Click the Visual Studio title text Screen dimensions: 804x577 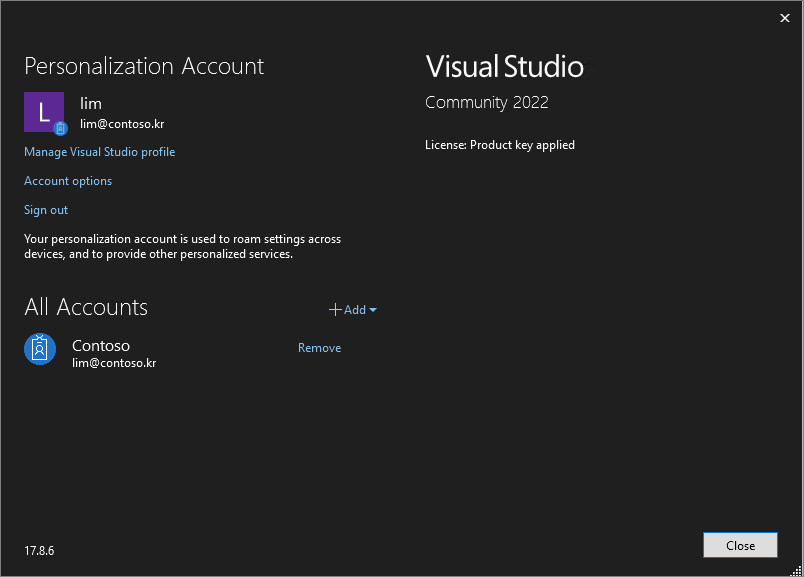click(505, 67)
